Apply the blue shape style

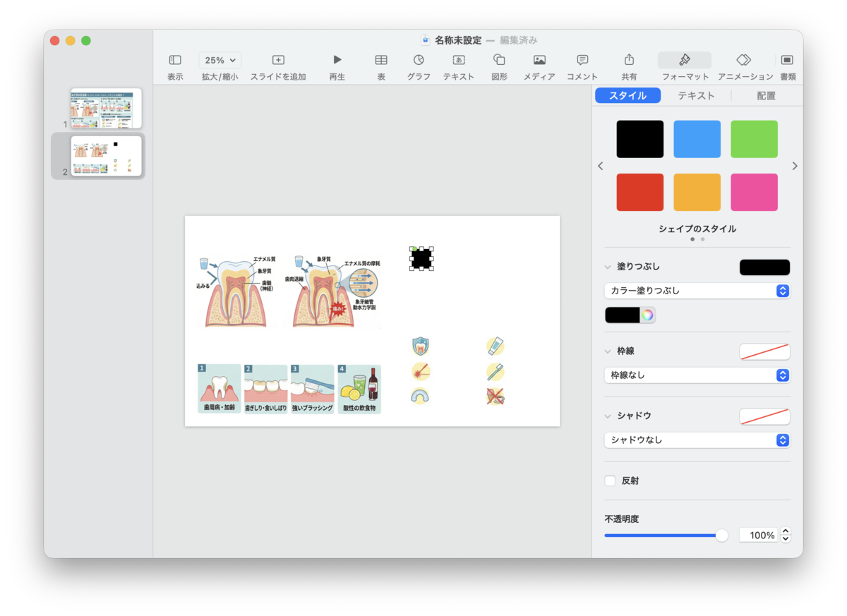click(697, 139)
